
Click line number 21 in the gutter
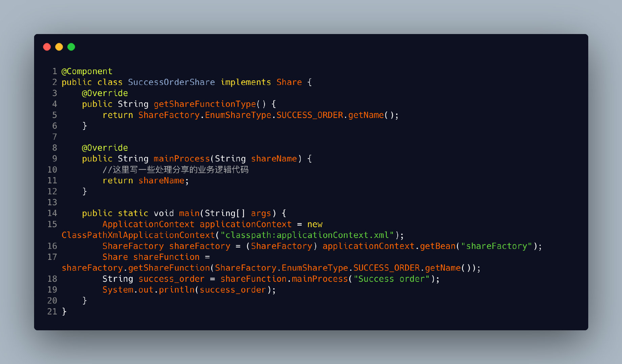point(52,312)
